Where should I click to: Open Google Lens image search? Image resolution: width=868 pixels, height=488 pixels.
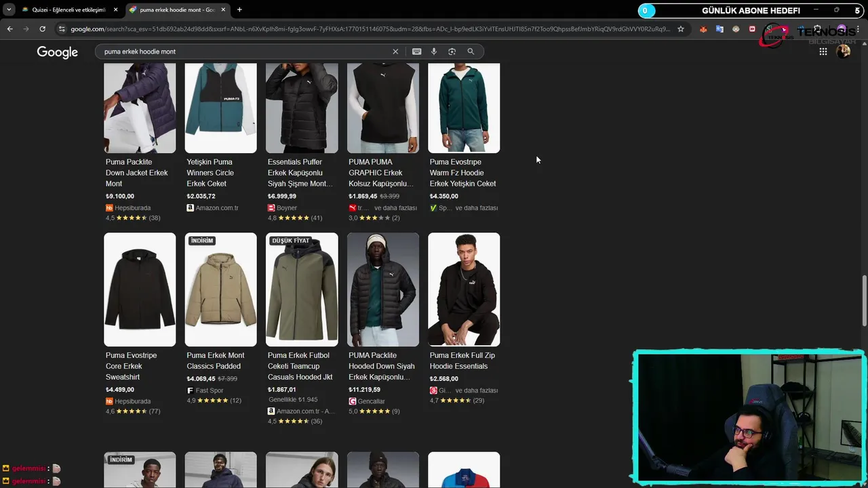tap(452, 52)
